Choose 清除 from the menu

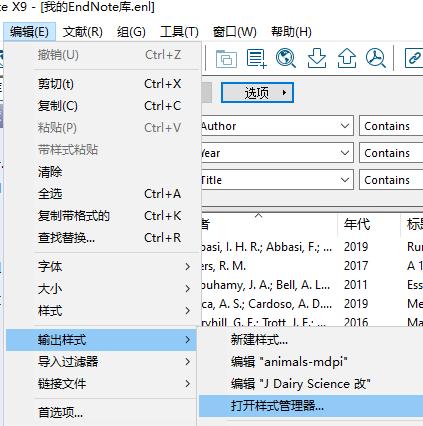pyautogui.click(x=103, y=172)
